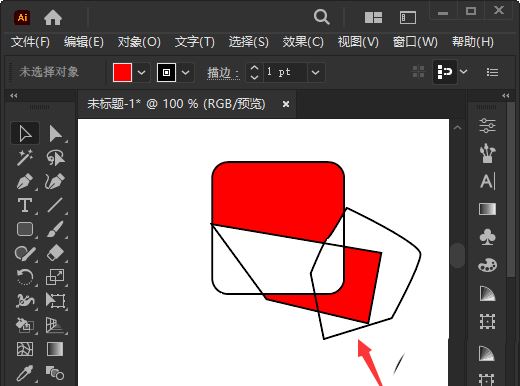Image resolution: width=520 pixels, height=386 pixels.
Task: Open the Color palette panel icon
Action: tap(487, 265)
